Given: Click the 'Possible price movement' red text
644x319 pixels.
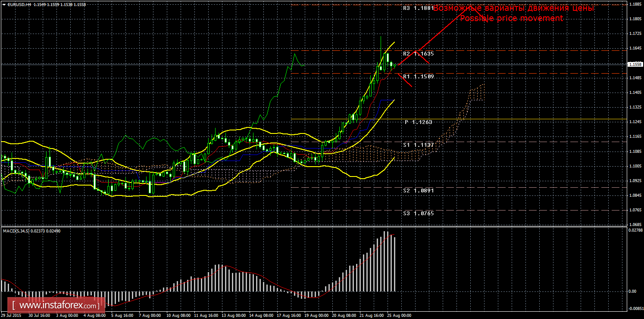Looking at the screenshot, I should (x=511, y=18).
